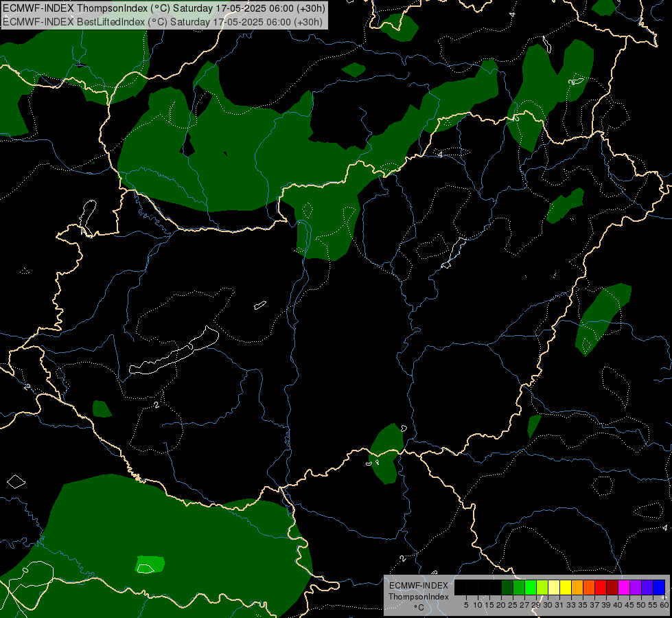The height and width of the screenshot is (618, 672).
Task: Click the elongated Lake Balaton outline
Action: click(174, 352)
